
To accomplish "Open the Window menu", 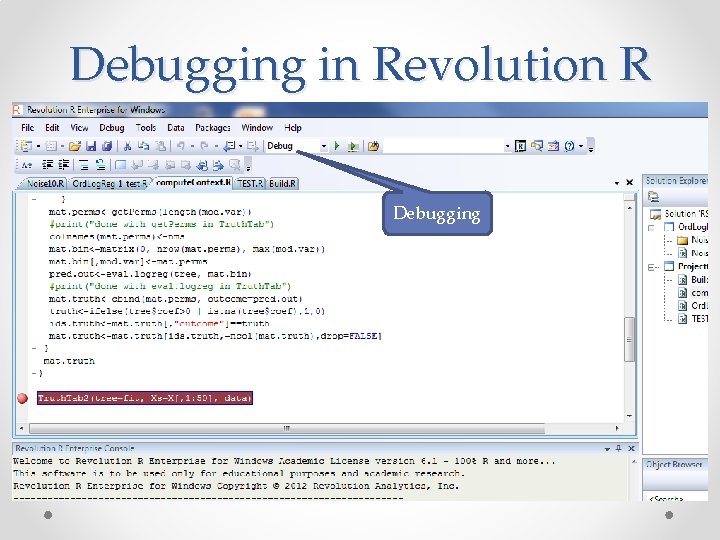I will pyautogui.click(x=257, y=128).
